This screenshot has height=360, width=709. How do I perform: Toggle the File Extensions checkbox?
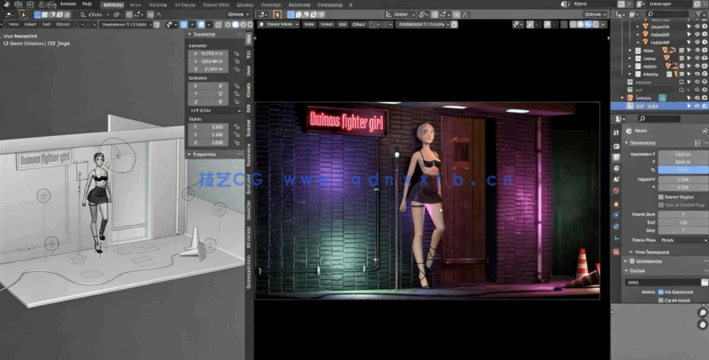pyautogui.click(x=661, y=292)
